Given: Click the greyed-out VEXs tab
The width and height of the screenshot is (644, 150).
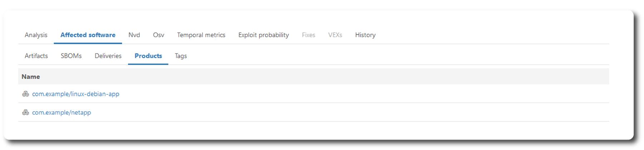Looking at the screenshot, I should (335, 35).
